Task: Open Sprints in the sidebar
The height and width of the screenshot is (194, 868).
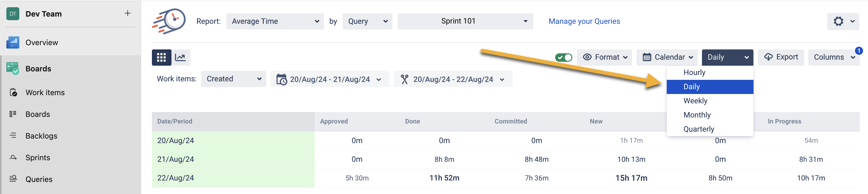Action: (x=37, y=158)
